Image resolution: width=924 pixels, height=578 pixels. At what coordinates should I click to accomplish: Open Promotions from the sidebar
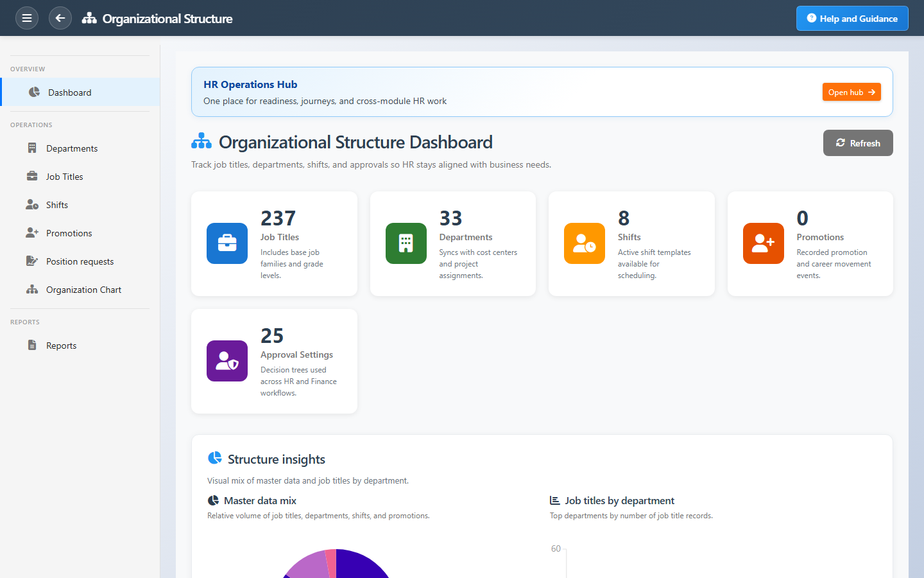tap(80, 233)
